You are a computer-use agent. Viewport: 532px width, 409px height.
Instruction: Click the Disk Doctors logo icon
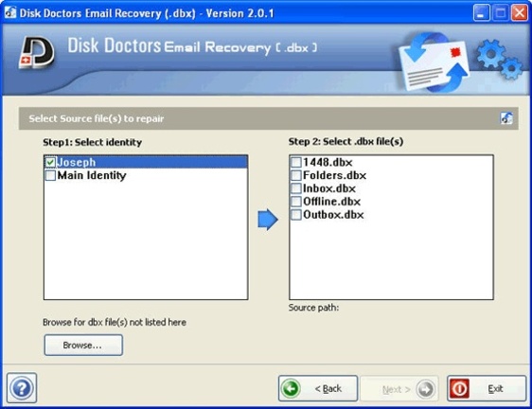tap(36, 53)
